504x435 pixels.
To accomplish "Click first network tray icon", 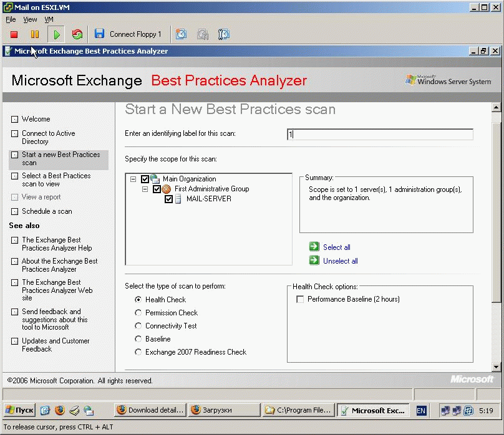I will pos(445,410).
